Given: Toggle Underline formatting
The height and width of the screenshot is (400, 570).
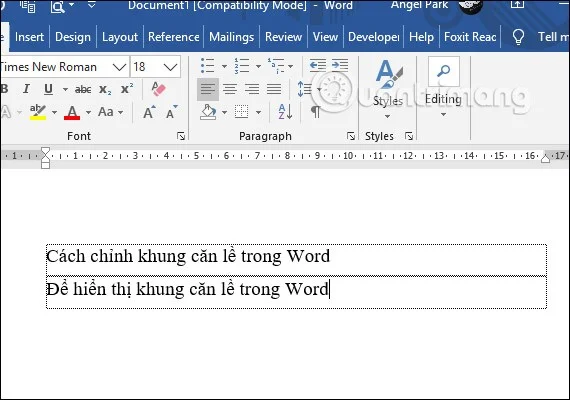Looking at the screenshot, I should click(48, 89).
